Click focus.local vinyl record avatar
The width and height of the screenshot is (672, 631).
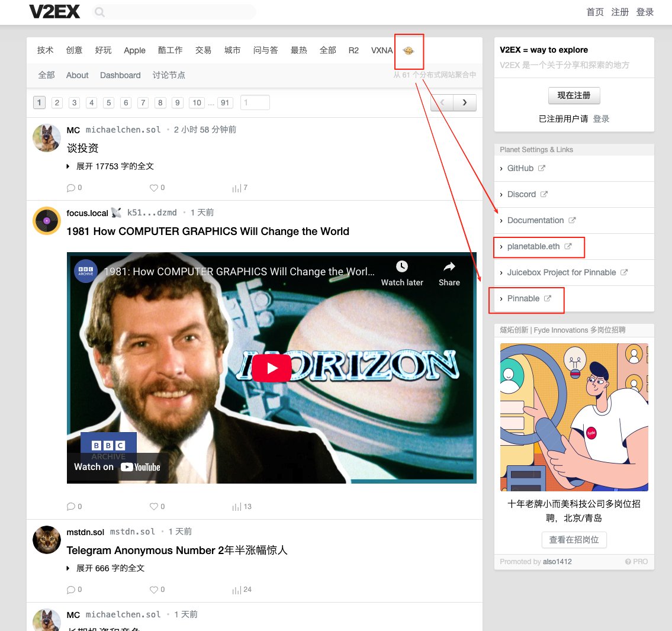47,221
